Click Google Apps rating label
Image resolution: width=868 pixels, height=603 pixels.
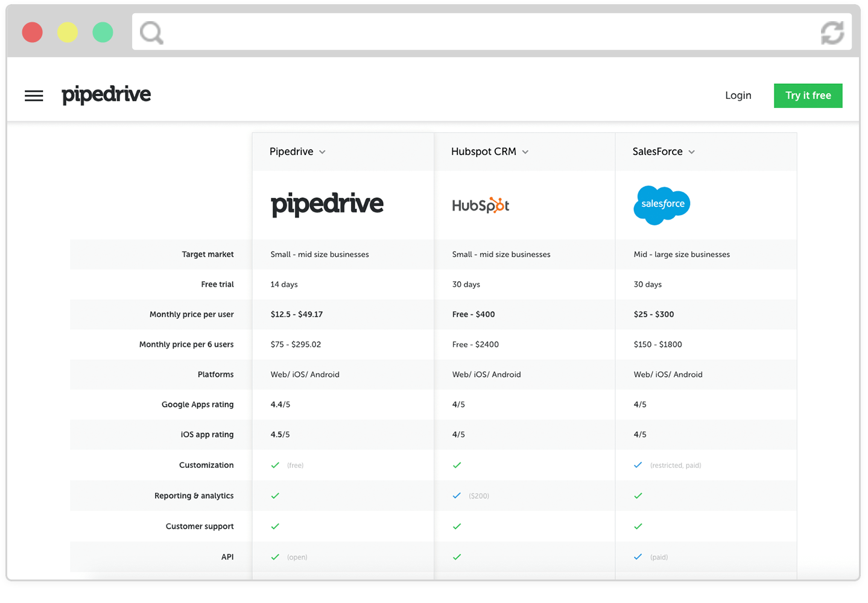click(x=197, y=405)
